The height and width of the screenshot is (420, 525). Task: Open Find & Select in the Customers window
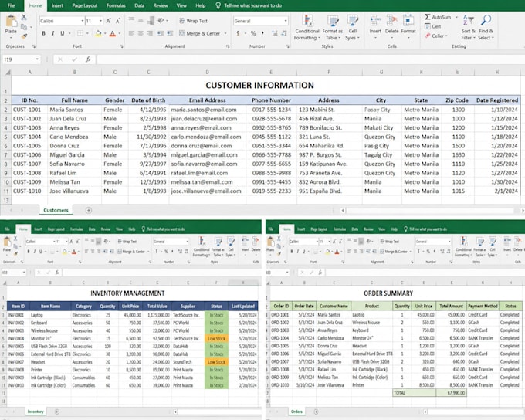486,28
